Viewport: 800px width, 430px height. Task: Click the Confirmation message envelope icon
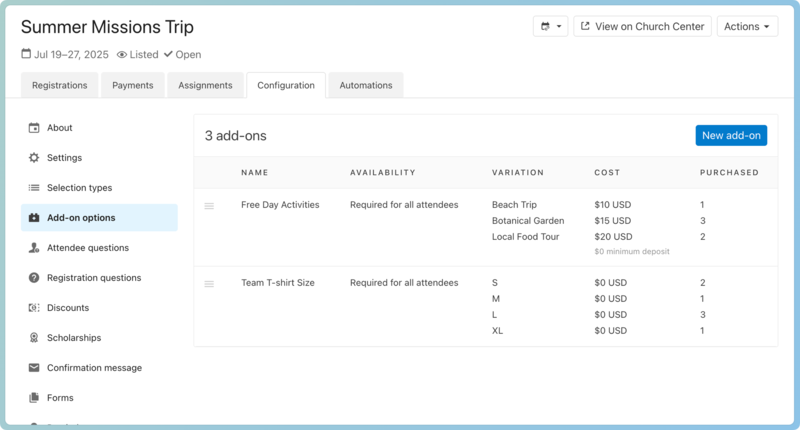(34, 368)
